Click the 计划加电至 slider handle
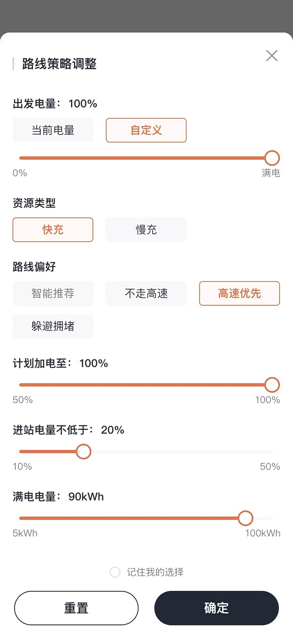Image resolution: width=293 pixels, height=644 pixels. pyautogui.click(x=272, y=385)
